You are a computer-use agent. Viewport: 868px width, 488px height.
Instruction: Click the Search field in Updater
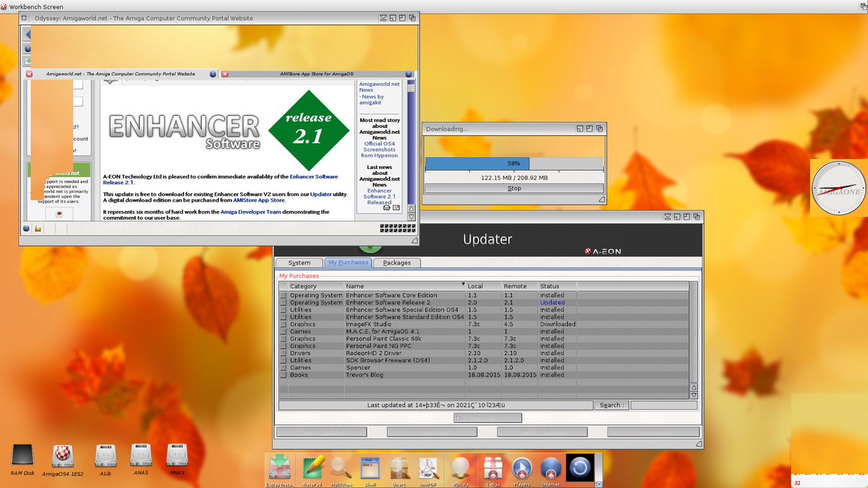click(x=663, y=405)
